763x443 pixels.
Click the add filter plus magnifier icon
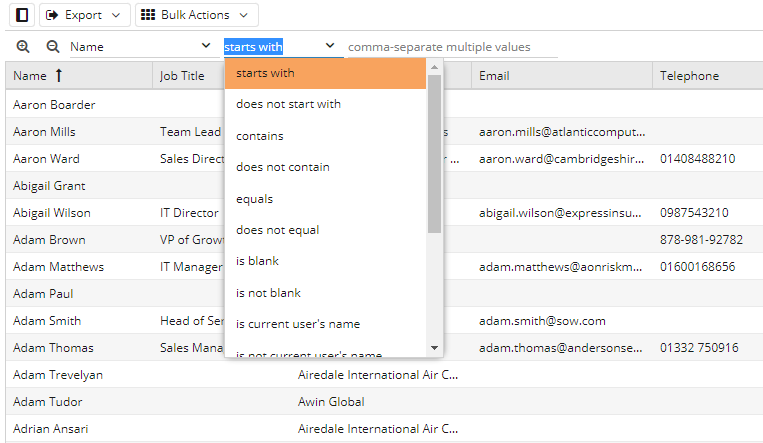pos(23,47)
